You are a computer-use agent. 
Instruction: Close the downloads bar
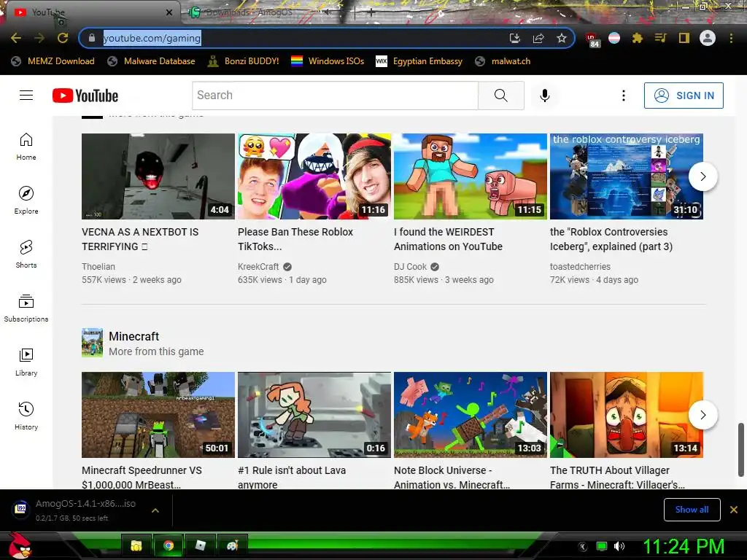(734, 510)
